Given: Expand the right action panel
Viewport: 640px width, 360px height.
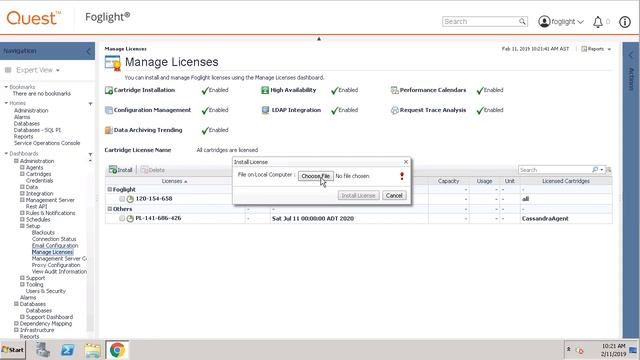Looking at the screenshot, I should coord(631,54).
